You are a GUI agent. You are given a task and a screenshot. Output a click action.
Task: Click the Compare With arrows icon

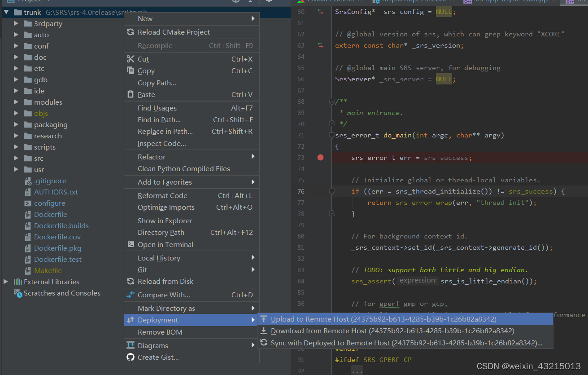[x=131, y=295]
